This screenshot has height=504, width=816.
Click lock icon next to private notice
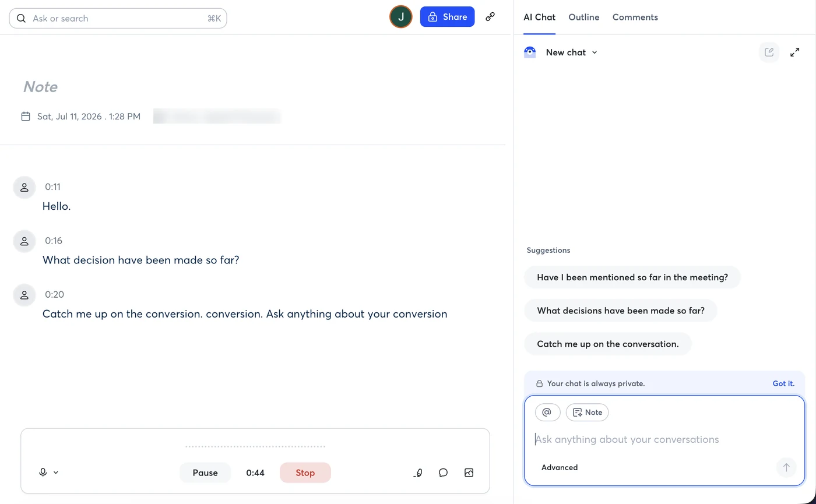tap(539, 383)
